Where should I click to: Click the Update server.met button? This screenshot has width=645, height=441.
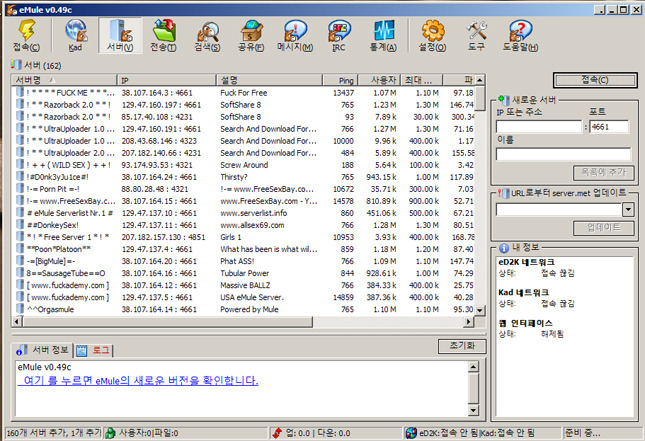coord(603,228)
